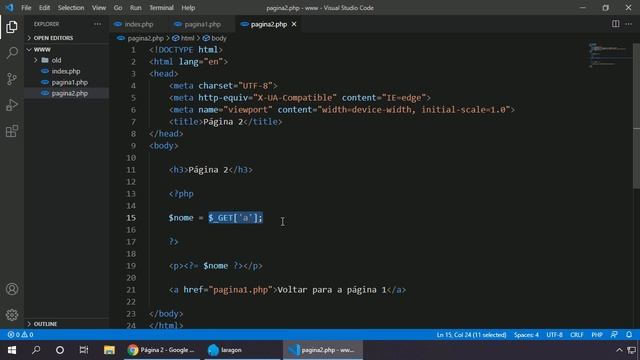Open the File menu

point(26,8)
